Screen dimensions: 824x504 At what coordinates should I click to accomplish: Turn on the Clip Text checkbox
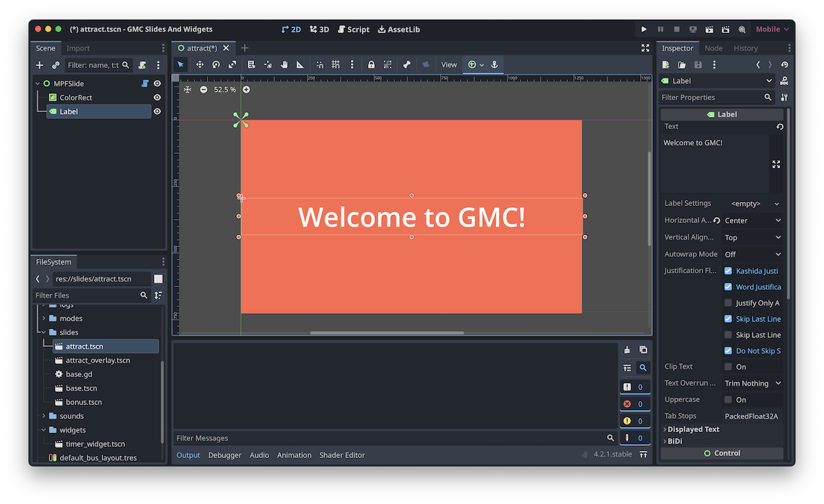[x=728, y=367]
